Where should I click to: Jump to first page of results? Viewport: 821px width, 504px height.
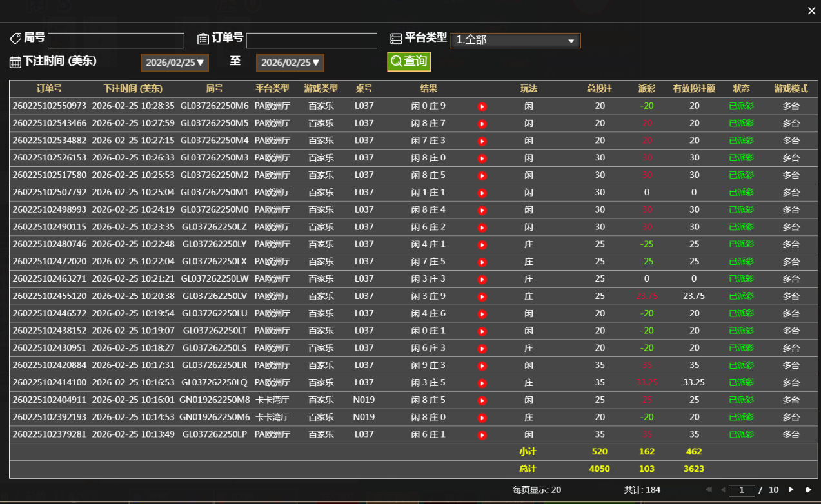(709, 490)
